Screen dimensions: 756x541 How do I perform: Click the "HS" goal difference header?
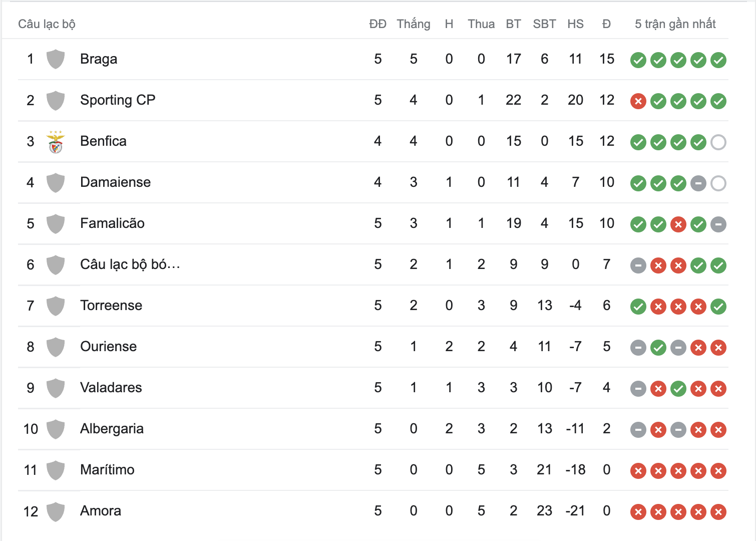[x=575, y=24]
